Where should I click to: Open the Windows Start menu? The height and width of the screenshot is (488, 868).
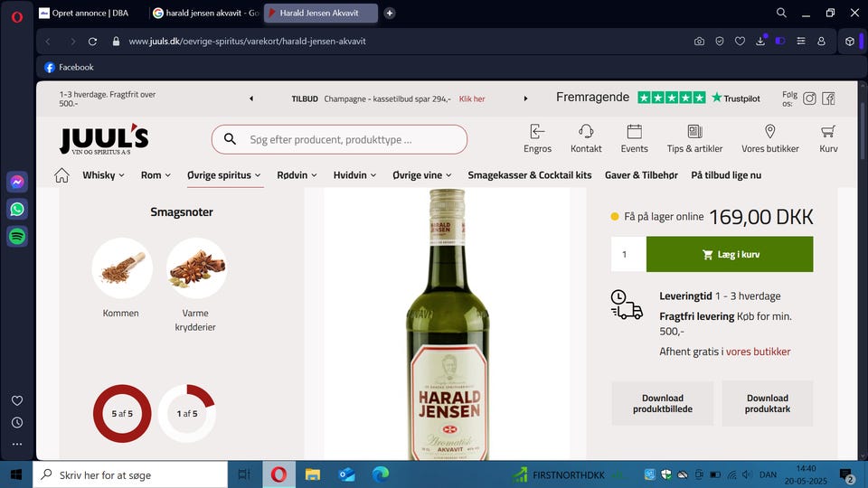coord(16,474)
